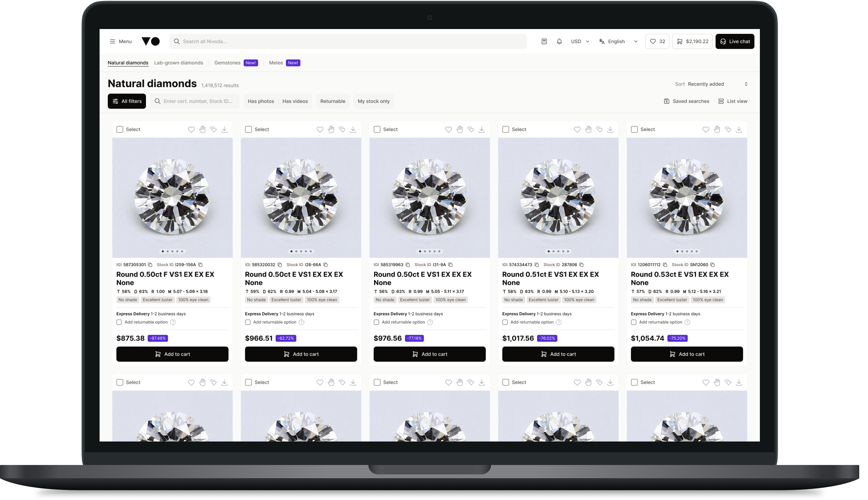
Task: Switch to Melee tab
Action: pyautogui.click(x=284, y=63)
